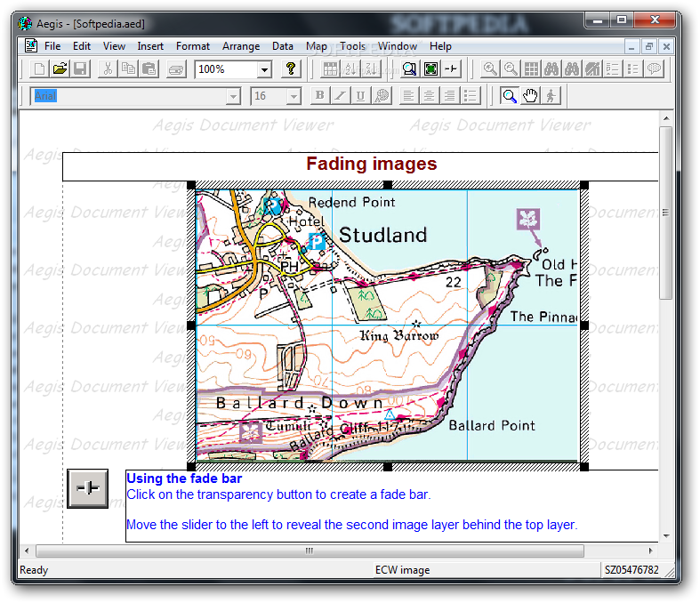Open the Data menu
The image size is (700, 603).
point(283,46)
